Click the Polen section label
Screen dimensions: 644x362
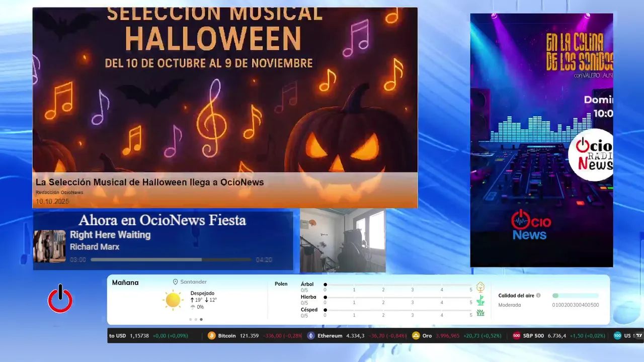pos(281,284)
